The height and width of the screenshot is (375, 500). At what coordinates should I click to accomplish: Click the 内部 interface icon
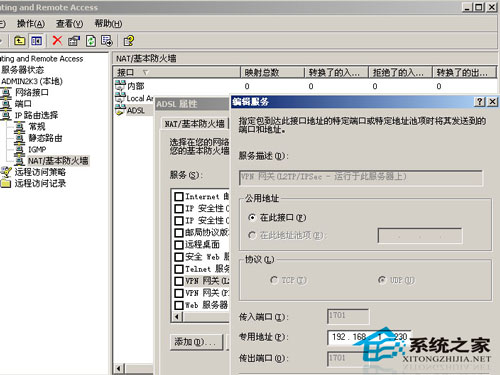click(x=120, y=85)
